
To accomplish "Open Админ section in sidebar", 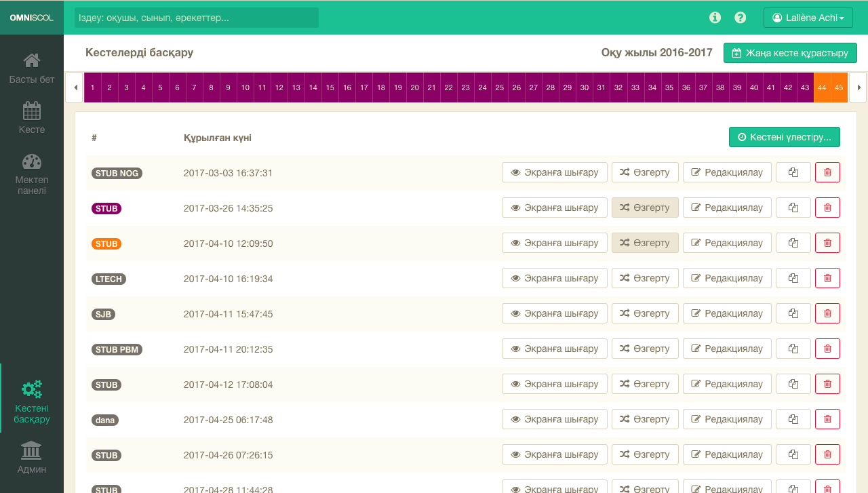I will (x=32, y=456).
